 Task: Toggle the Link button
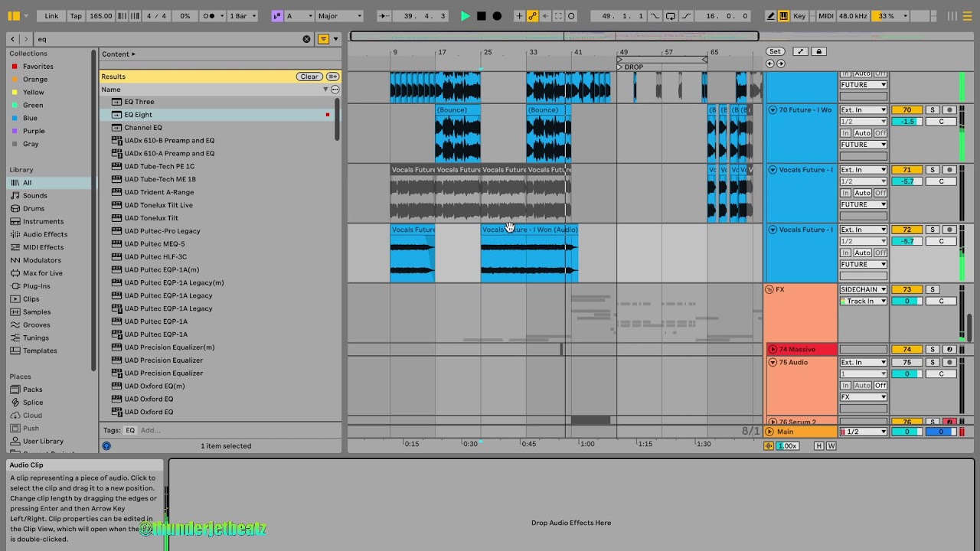pyautogui.click(x=51, y=15)
